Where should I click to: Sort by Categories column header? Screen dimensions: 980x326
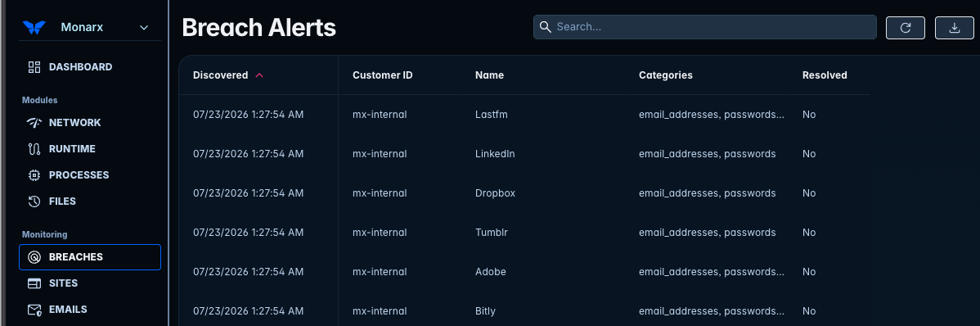click(x=666, y=75)
